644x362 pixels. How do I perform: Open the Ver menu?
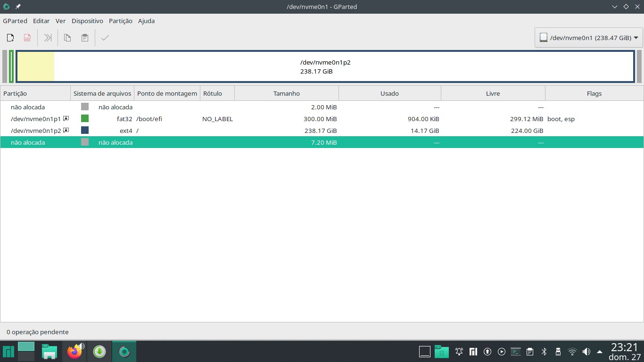pos(60,21)
